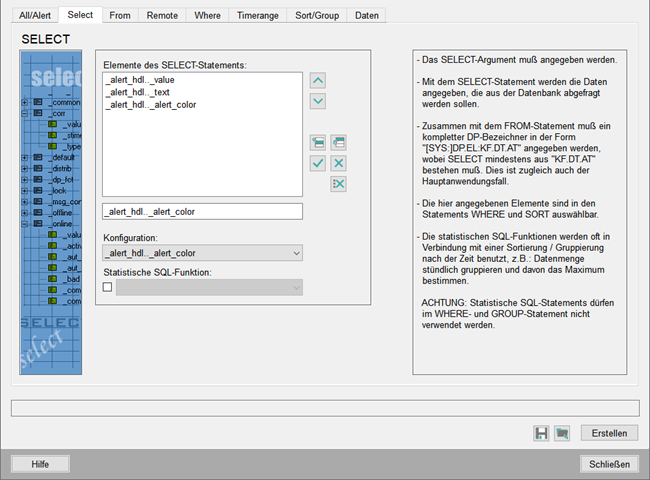Move selected element down with the down arrow

[318, 101]
